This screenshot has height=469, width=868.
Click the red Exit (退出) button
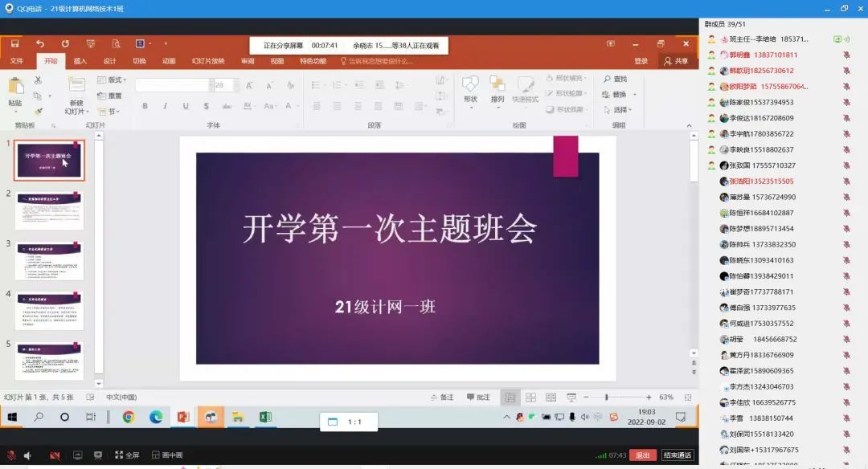pyautogui.click(x=643, y=455)
